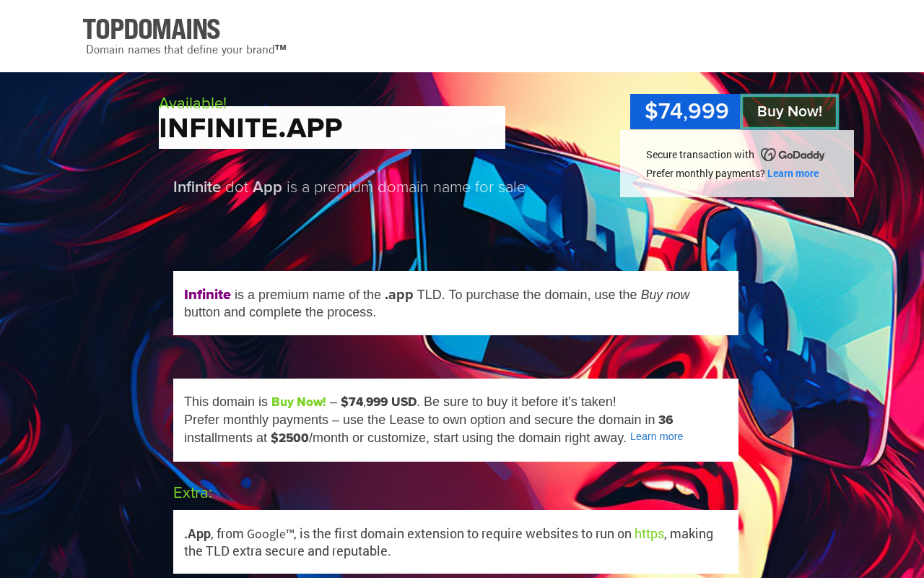
Task: Click the italic Buy now text
Action: coord(665,295)
